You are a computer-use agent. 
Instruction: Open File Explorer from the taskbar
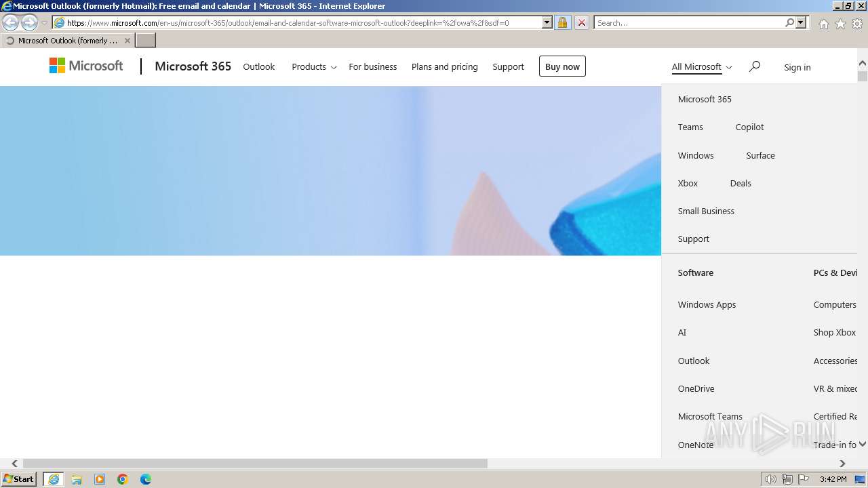(77, 479)
